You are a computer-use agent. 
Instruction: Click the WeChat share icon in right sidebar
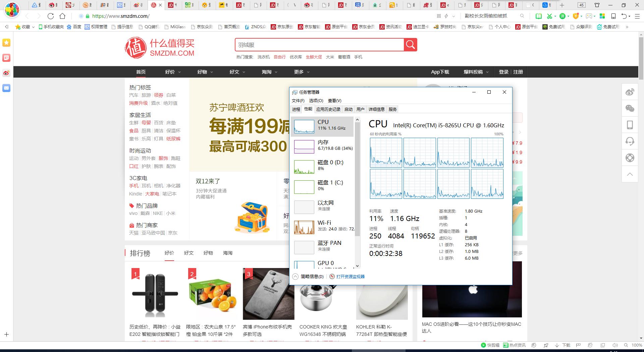point(630,108)
